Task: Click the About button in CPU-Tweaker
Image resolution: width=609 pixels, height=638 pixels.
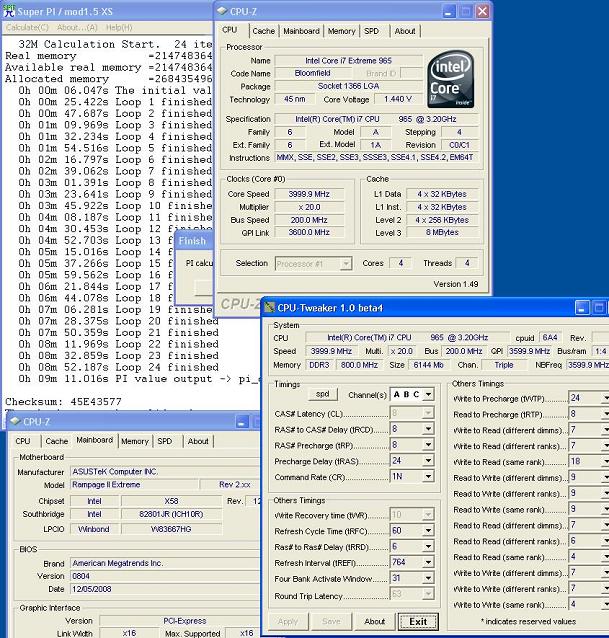Action: pyautogui.click(x=374, y=621)
